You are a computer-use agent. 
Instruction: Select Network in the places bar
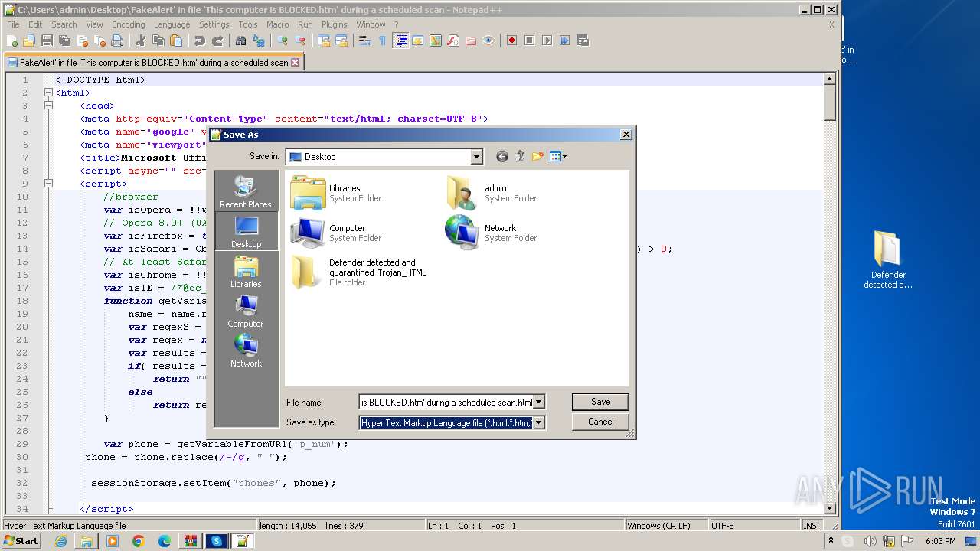coord(246,351)
